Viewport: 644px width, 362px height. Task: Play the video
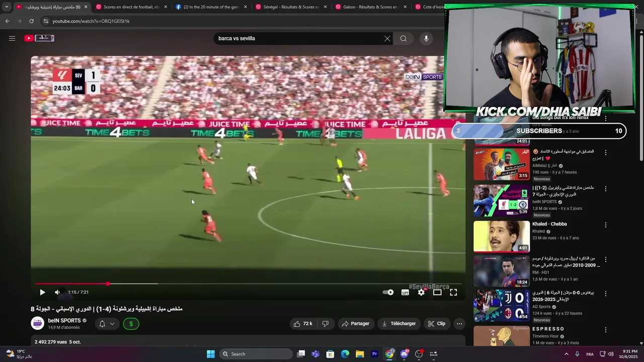pyautogui.click(x=42, y=292)
